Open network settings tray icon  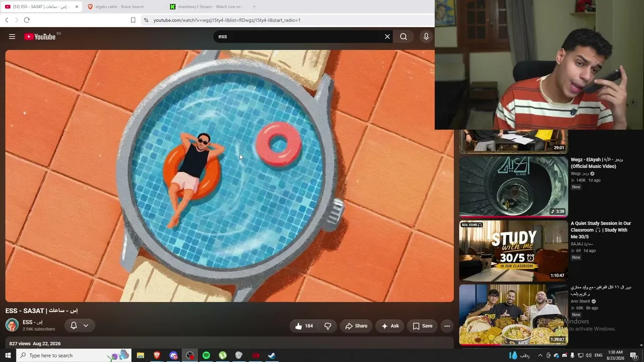click(x=581, y=355)
